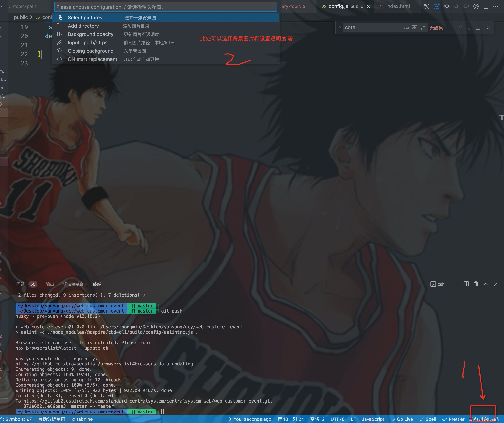The image size is (504, 423).
Task: Split the editor right
Action: coord(486,6)
